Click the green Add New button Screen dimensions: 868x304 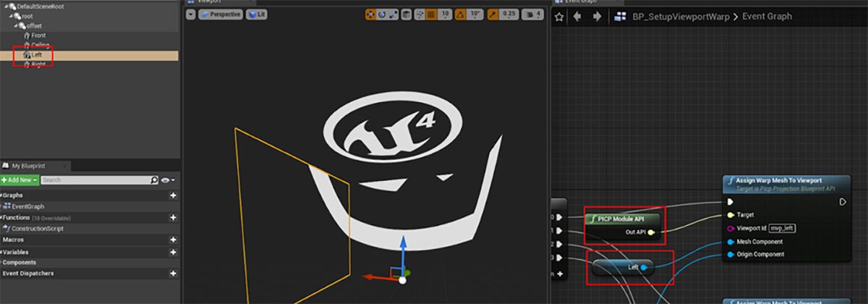click(x=19, y=180)
